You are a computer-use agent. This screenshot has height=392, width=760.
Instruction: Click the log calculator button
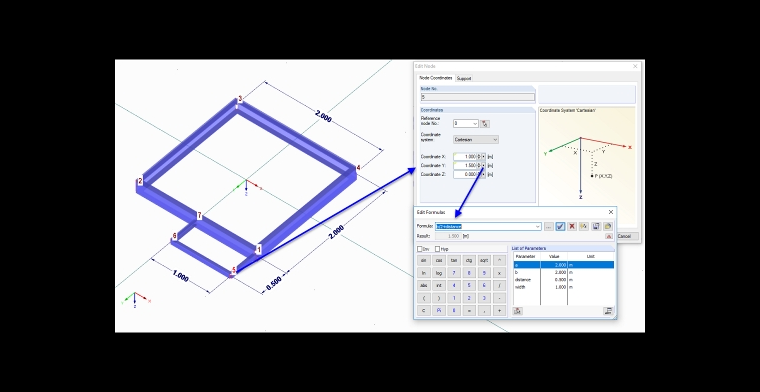pyautogui.click(x=439, y=273)
